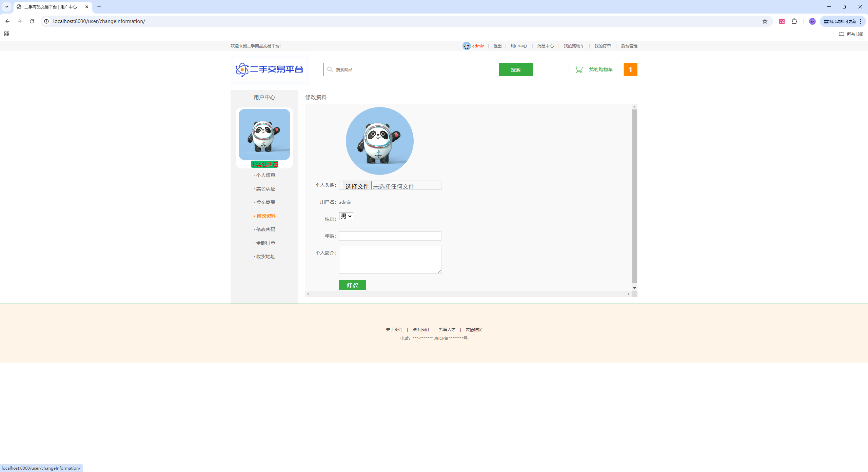Click the magnifier icon in search box

[x=330, y=69]
